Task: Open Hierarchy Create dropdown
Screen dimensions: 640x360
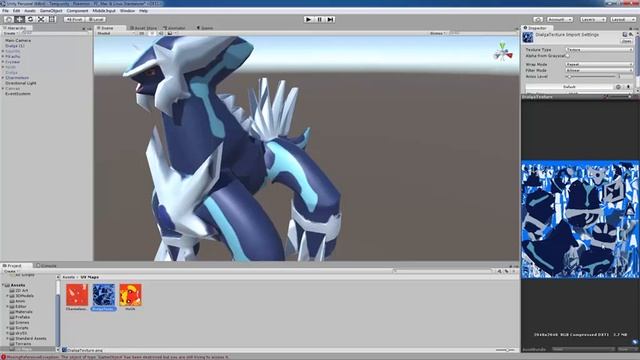Action: (11, 33)
